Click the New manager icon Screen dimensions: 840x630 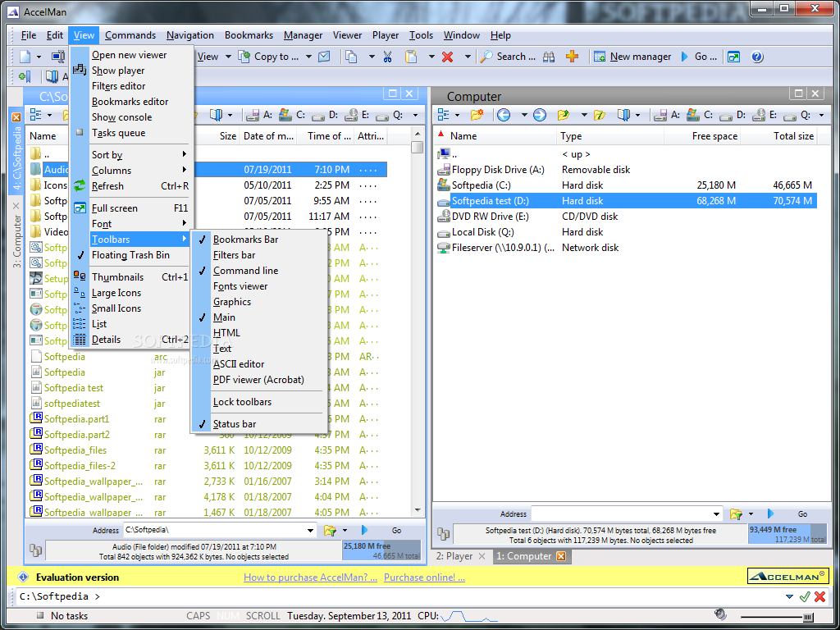click(x=600, y=57)
